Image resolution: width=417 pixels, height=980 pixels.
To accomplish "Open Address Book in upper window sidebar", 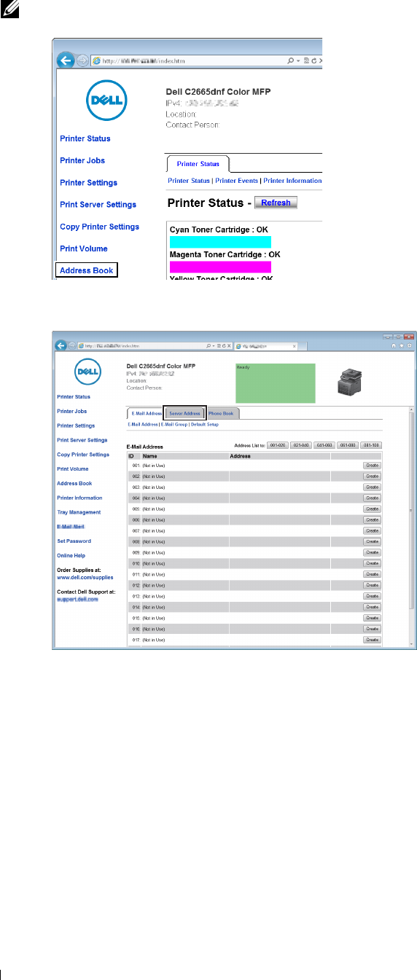I will tap(87, 270).
